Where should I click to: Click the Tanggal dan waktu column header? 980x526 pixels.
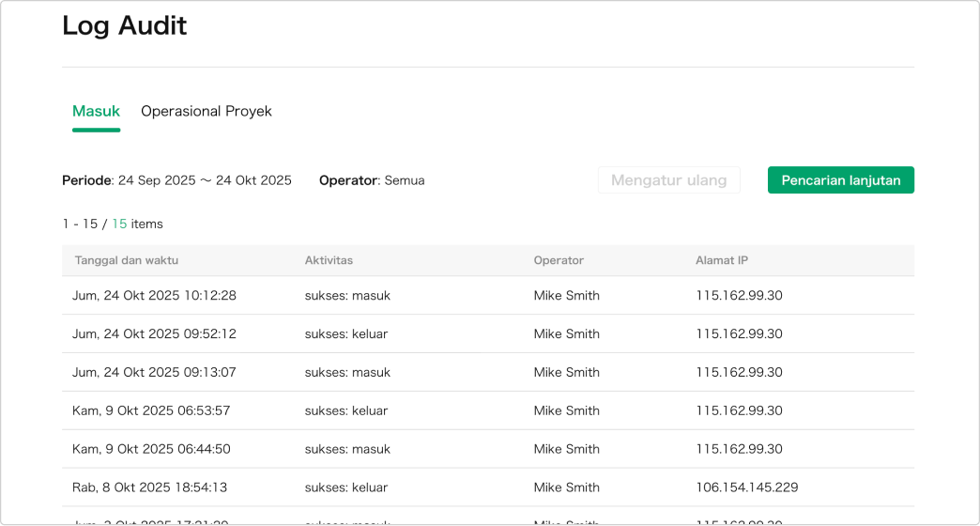pyautogui.click(x=125, y=260)
